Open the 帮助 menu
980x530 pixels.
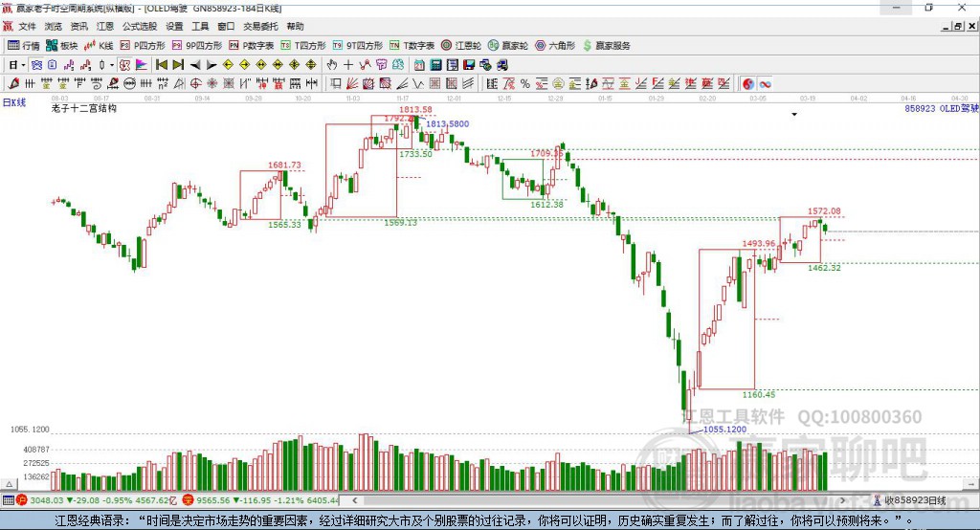(x=295, y=26)
